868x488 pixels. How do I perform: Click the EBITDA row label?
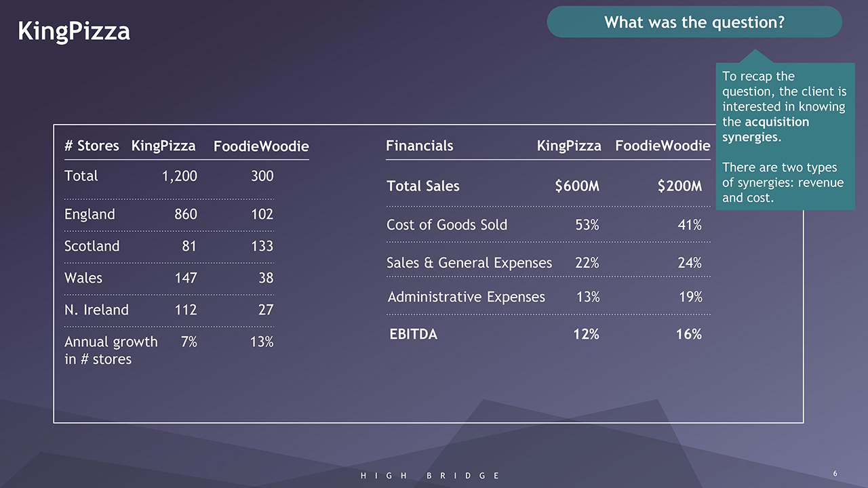(414, 334)
